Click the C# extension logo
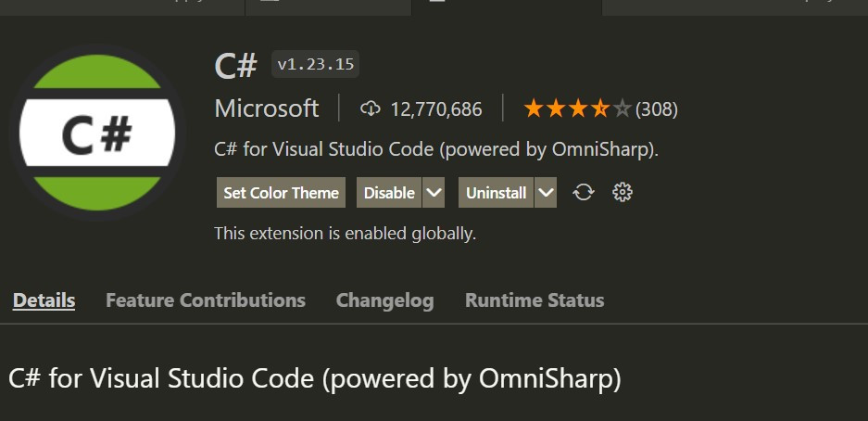868x421 pixels. click(97, 135)
